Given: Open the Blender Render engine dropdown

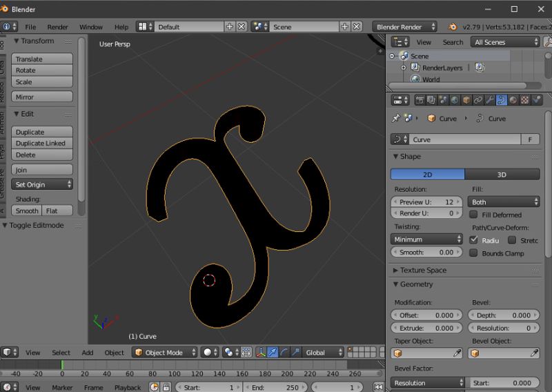Looking at the screenshot, I should 404,27.
